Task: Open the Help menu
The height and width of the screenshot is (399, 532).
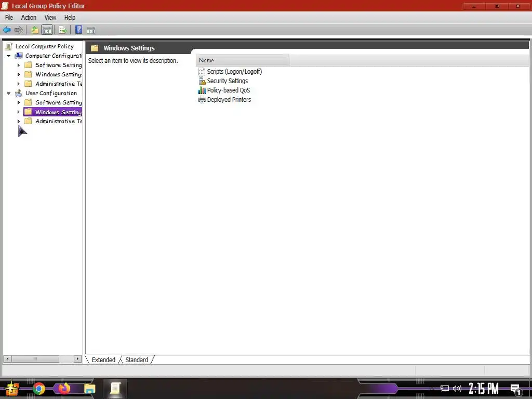Action: (x=70, y=17)
